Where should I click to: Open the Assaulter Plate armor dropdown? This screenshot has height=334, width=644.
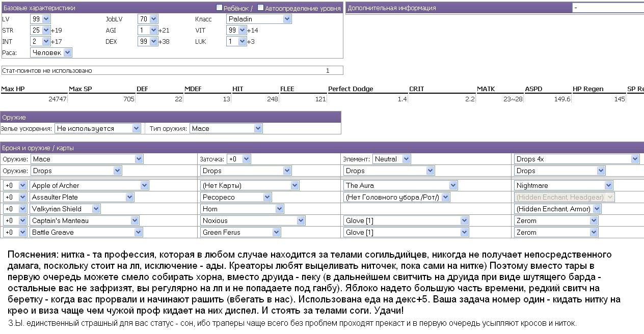(x=82, y=197)
